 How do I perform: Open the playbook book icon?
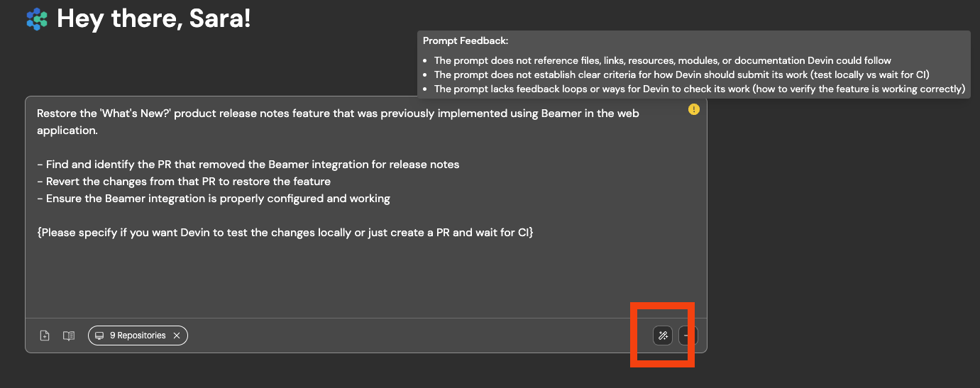pos(69,336)
